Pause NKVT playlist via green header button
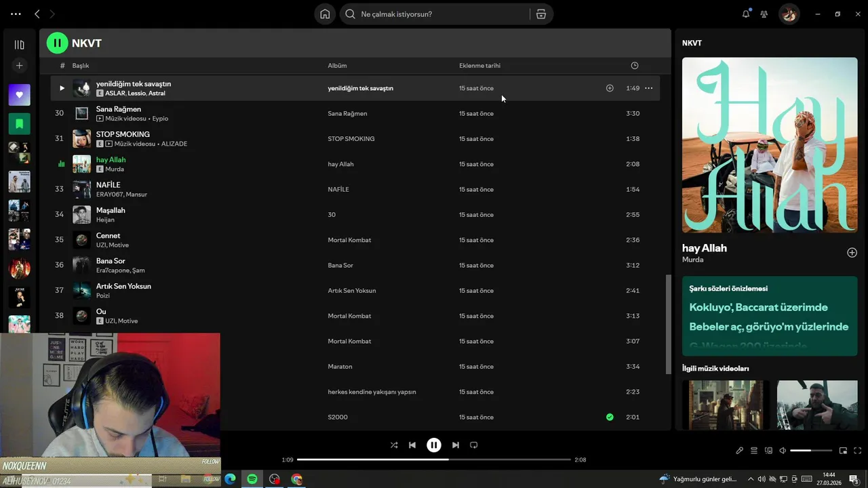Image resolution: width=868 pixels, height=488 pixels. [57, 43]
